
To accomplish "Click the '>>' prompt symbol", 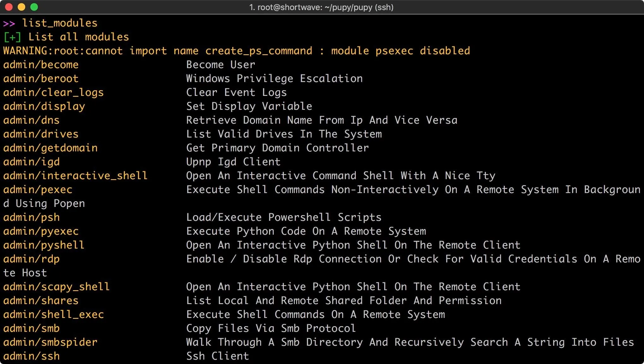I will [x=9, y=23].
